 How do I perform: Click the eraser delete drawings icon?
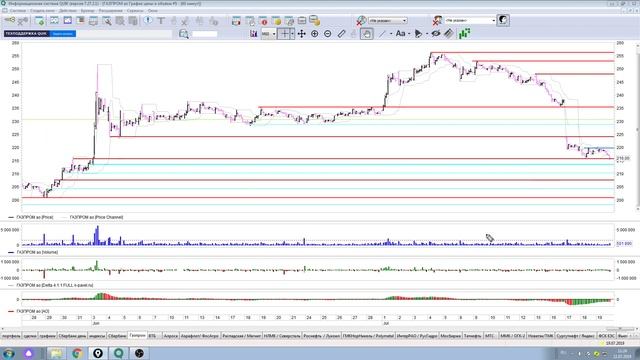449,33
